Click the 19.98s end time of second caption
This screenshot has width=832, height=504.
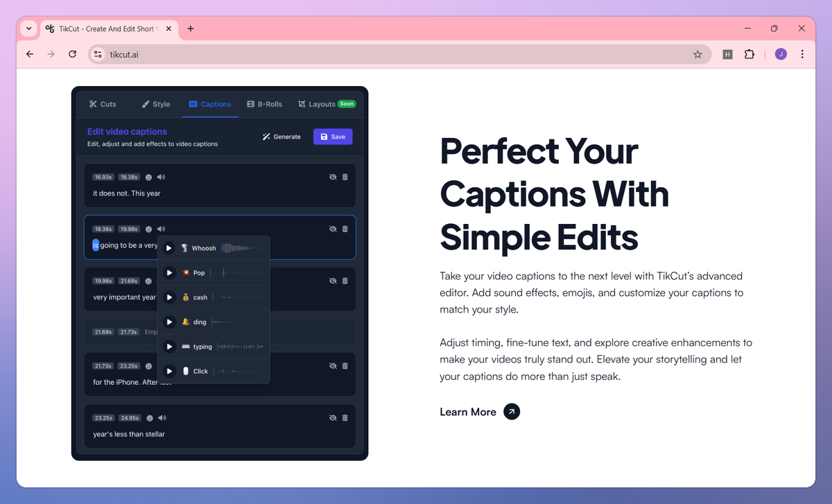pyautogui.click(x=128, y=229)
